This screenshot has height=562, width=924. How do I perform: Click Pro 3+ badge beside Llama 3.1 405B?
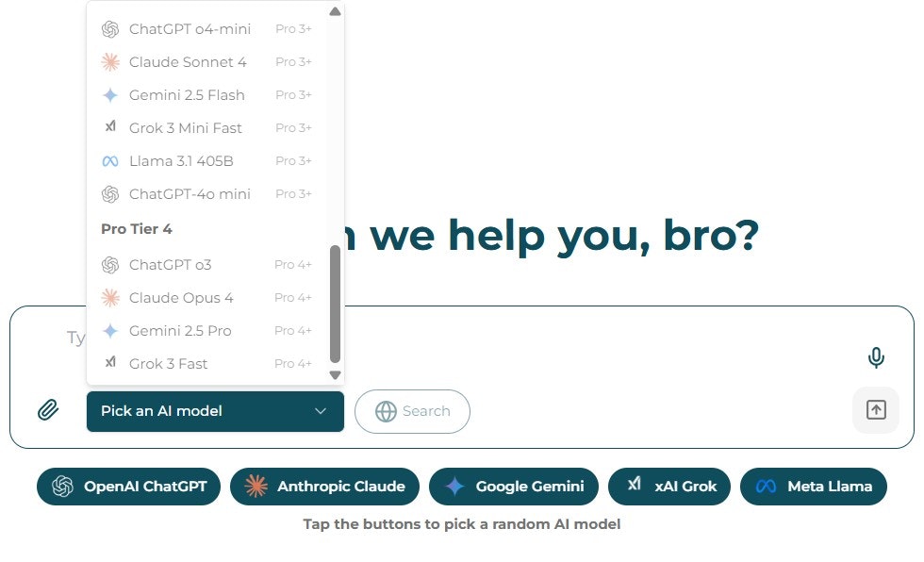click(x=293, y=161)
